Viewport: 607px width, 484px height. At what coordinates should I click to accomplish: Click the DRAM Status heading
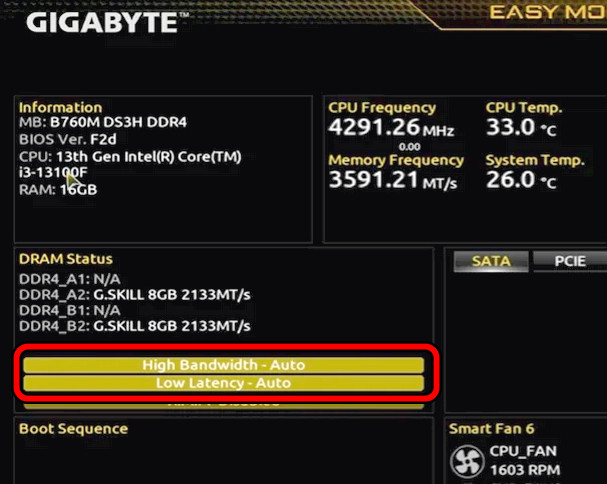[66, 259]
